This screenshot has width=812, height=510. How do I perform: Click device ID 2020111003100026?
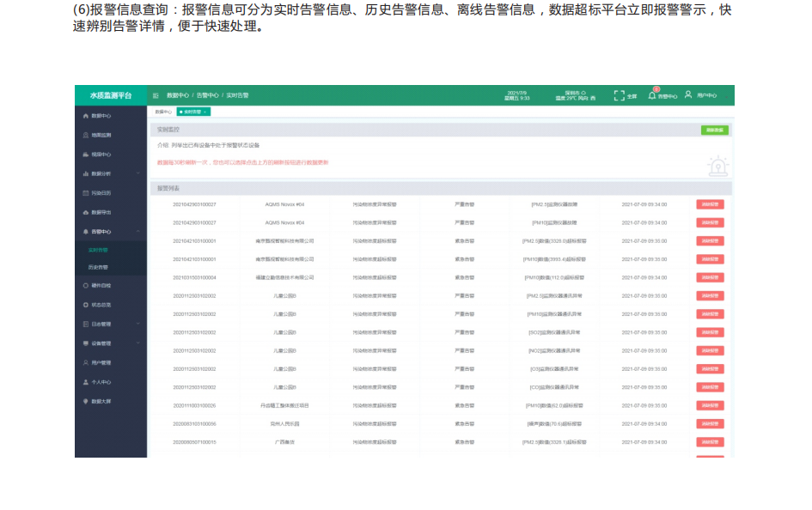(195, 406)
